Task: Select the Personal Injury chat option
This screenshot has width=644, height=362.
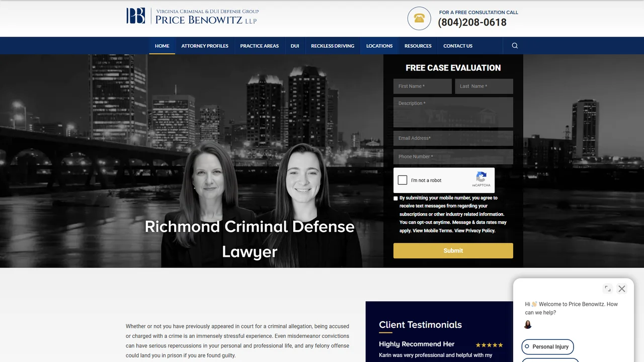Action: click(547, 347)
